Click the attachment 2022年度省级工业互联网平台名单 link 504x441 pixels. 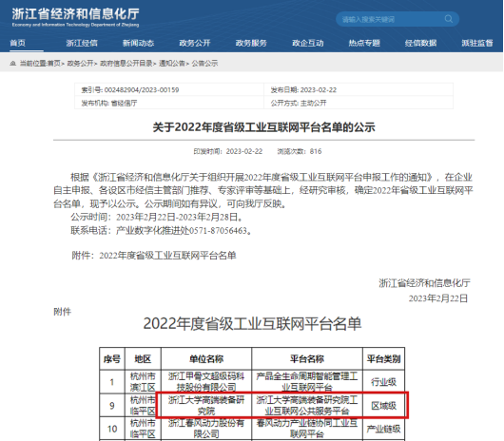[x=167, y=256]
